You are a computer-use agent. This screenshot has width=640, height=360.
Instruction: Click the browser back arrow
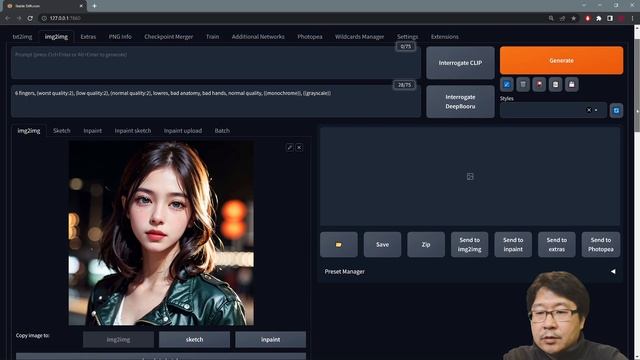[7, 18]
